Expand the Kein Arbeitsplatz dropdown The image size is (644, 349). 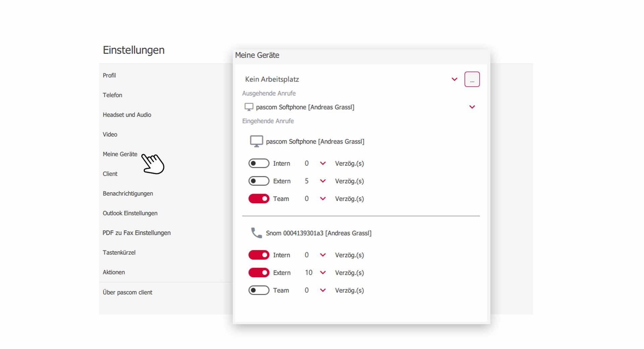[x=454, y=80]
